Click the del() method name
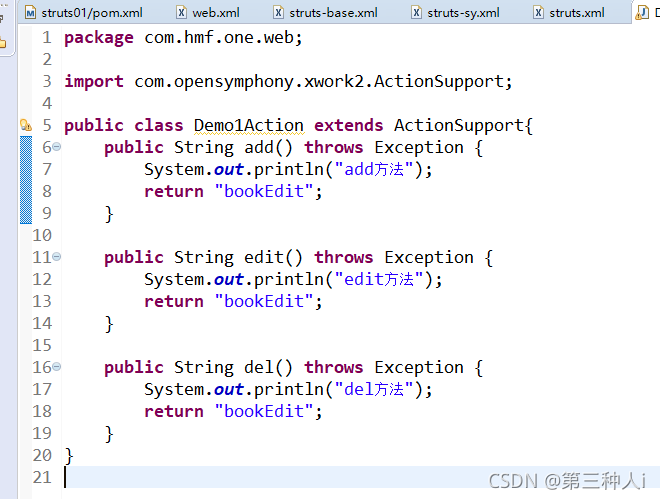This screenshot has width=660, height=499. [259, 367]
